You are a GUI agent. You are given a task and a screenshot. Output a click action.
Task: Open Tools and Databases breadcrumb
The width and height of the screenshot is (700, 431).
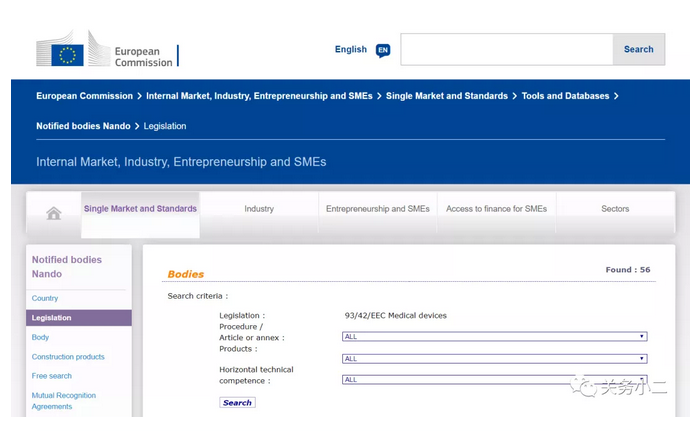tap(565, 96)
